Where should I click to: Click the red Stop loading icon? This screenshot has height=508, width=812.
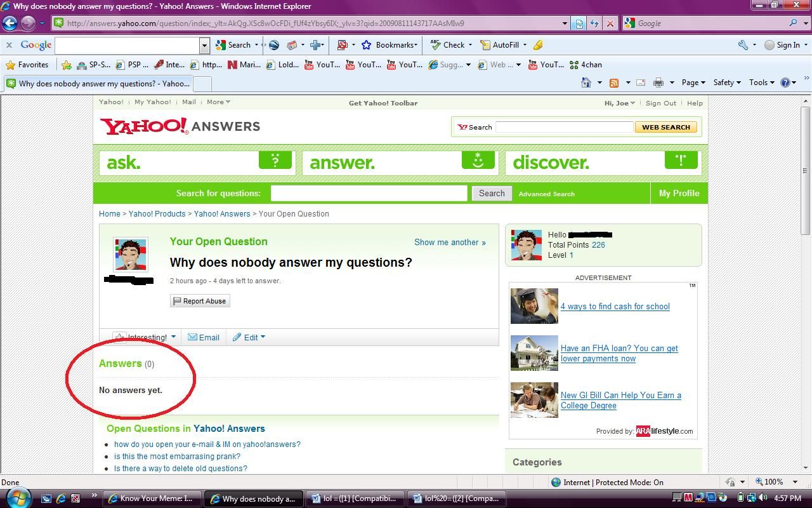click(x=610, y=23)
